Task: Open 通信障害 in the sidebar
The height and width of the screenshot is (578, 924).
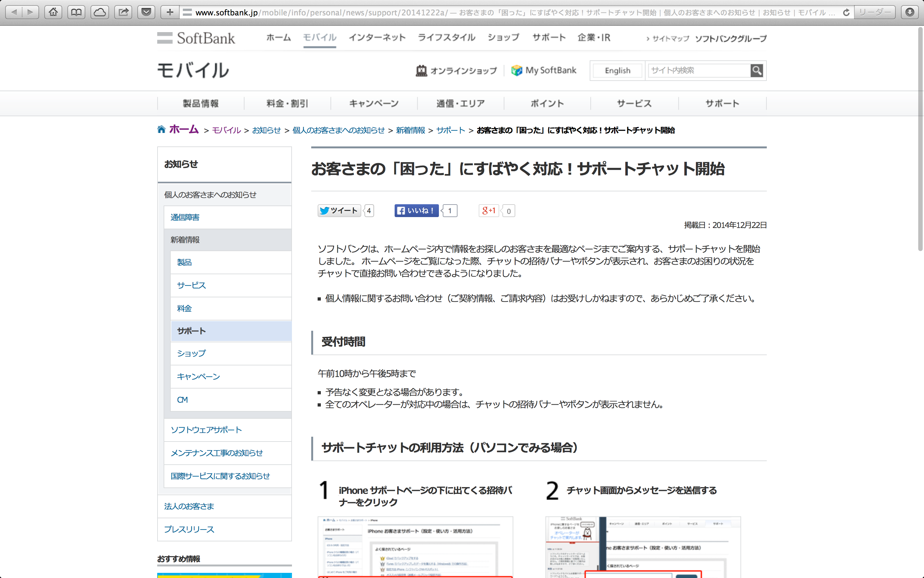Action: pos(227,217)
